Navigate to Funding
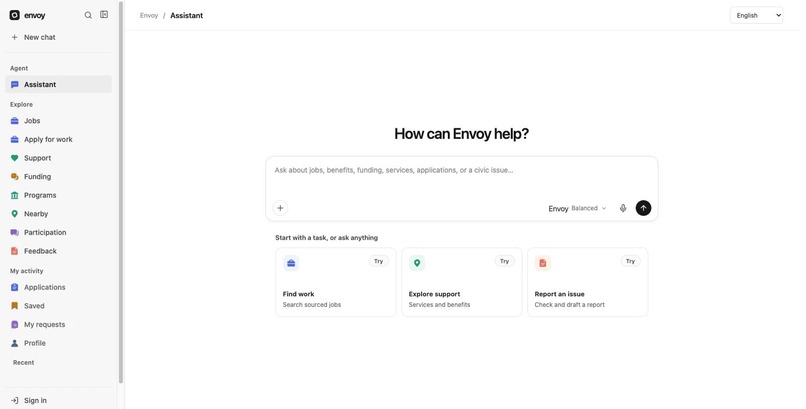806x409 pixels. pyautogui.click(x=59, y=176)
